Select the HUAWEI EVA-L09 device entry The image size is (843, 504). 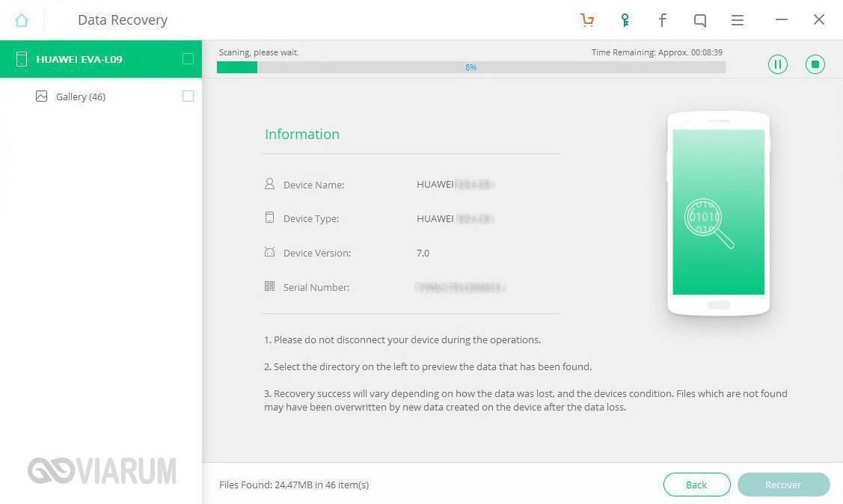coord(79,59)
